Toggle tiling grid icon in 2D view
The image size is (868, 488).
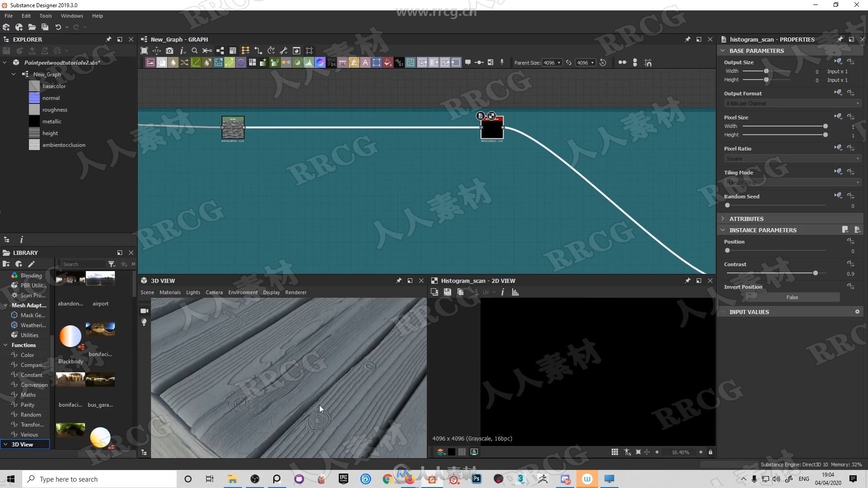point(614,452)
